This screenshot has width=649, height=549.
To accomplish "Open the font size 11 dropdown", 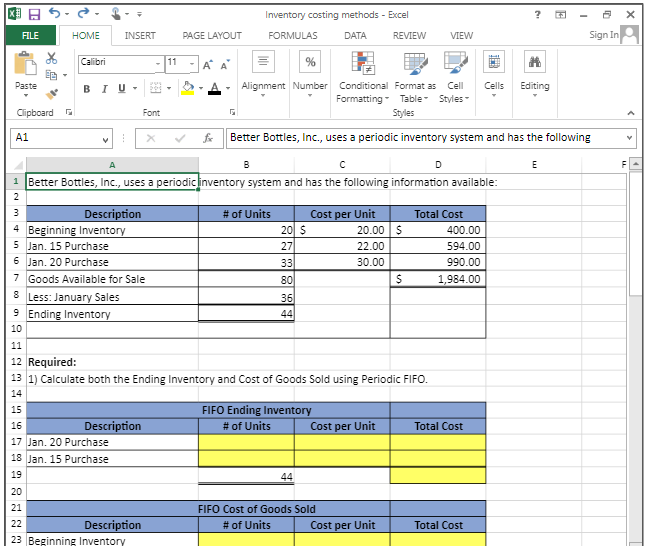I will point(192,64).
